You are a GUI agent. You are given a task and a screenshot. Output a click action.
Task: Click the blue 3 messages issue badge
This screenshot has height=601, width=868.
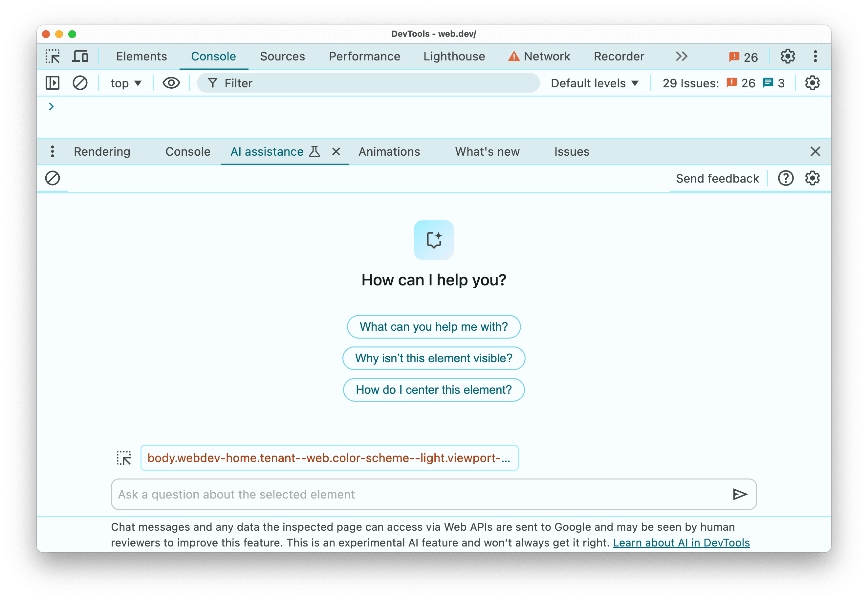coord(774,83)
